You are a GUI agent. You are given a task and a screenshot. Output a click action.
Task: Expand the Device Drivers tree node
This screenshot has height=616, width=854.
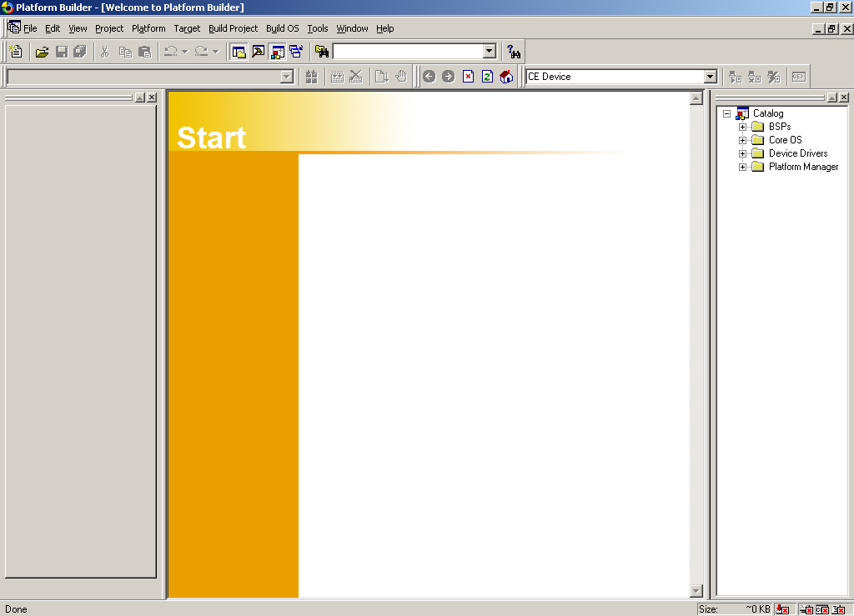(x=742, y=153)
